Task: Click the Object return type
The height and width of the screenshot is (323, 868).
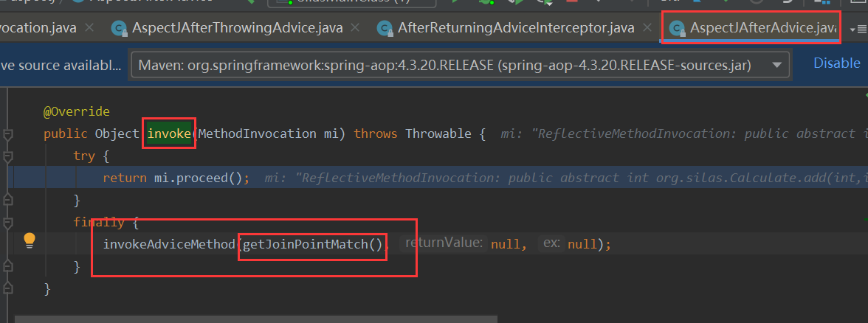Action: (117, 133)
